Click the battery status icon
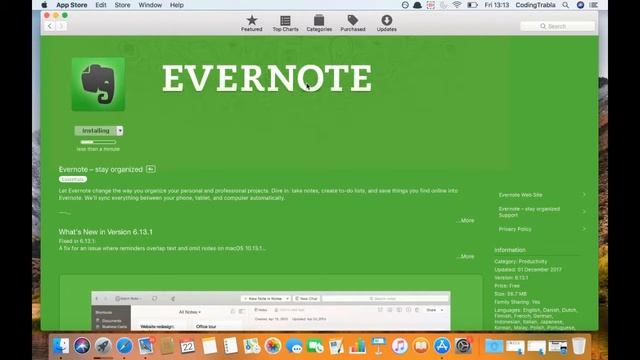 [472, 5]
